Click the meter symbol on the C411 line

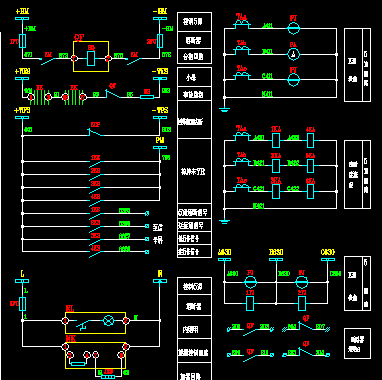pyautogui.click(x=294, y=80)
